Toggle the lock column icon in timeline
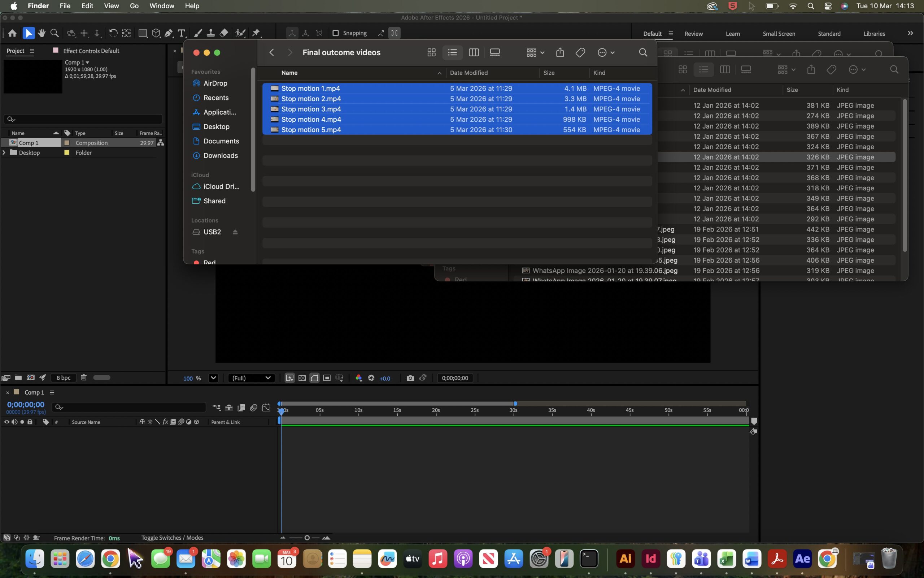The height and width of the screenshot is (578, 924). (x=30, y=422)
